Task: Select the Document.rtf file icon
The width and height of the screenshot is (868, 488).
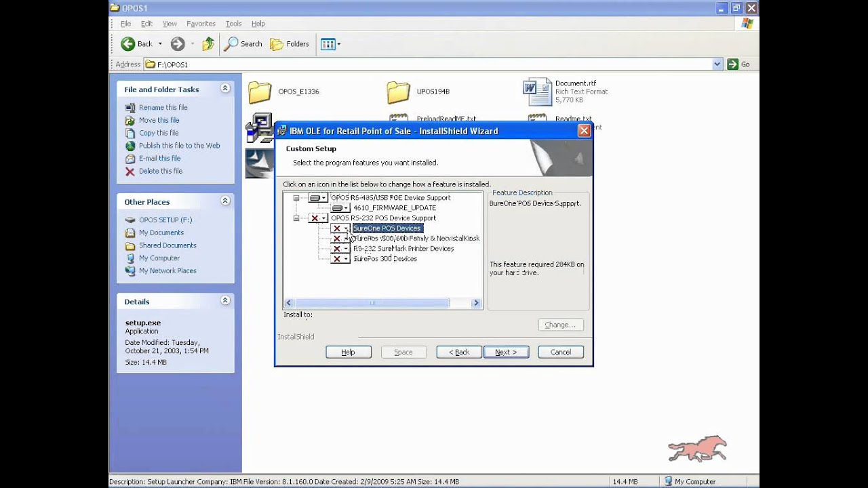Action: (x=537, y=92)
